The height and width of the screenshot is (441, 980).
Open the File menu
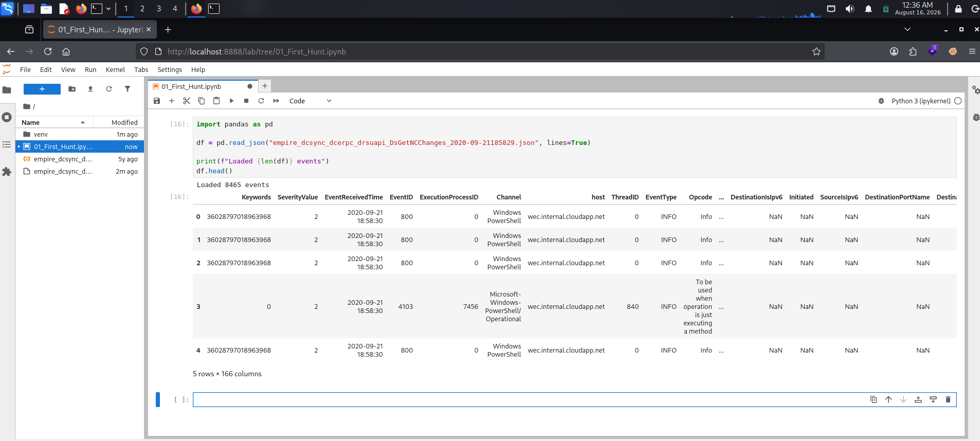tap(25, 70)
